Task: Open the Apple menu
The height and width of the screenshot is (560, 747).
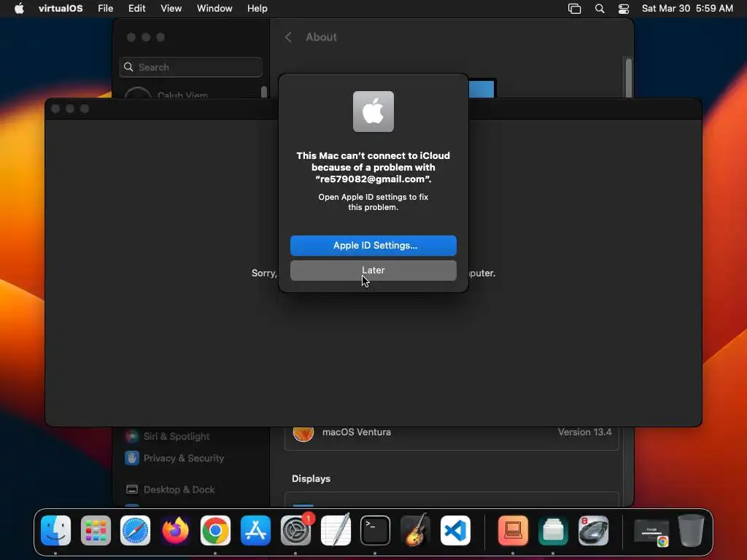Action: point(19,8)
